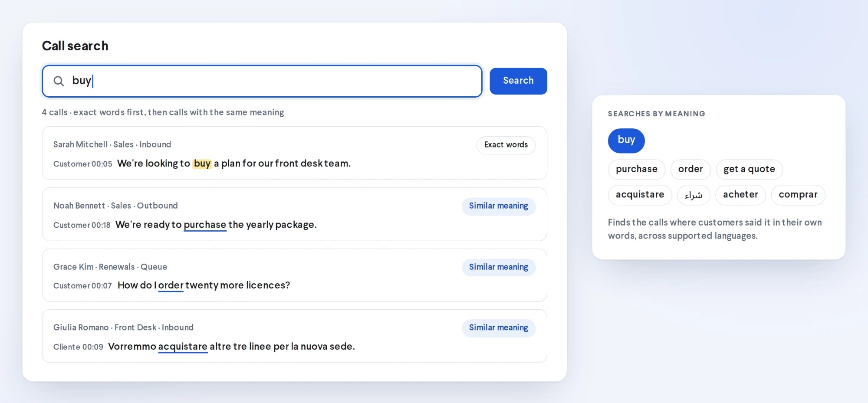Click underlined word 'order' in transcript
The height and width of the screenshot is (403, 868).
(x=171, y=285)
